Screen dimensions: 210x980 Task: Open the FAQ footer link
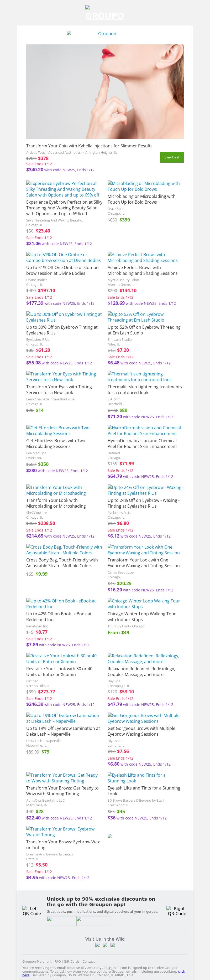[57, 961]
